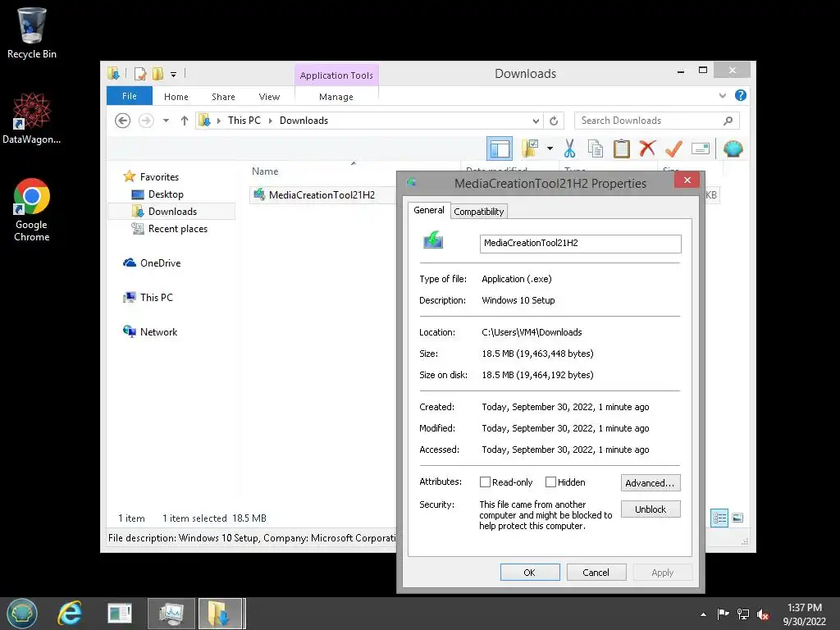Click Cancel in the Properties dialog

tap(596, 572)
